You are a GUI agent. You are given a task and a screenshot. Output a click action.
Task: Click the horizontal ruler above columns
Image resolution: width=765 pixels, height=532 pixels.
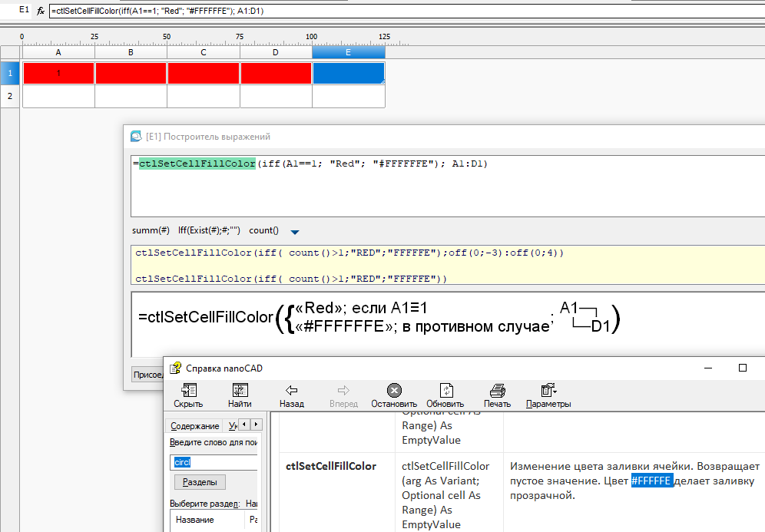214,39
